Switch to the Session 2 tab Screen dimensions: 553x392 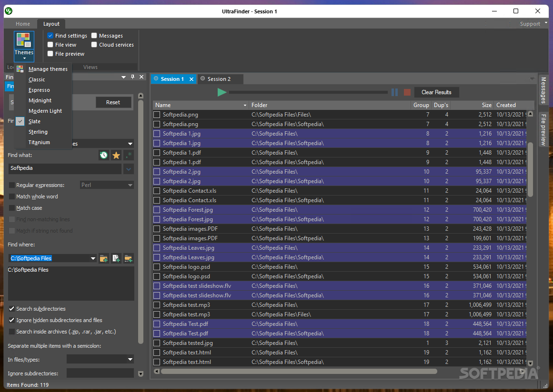pos(219,79)
